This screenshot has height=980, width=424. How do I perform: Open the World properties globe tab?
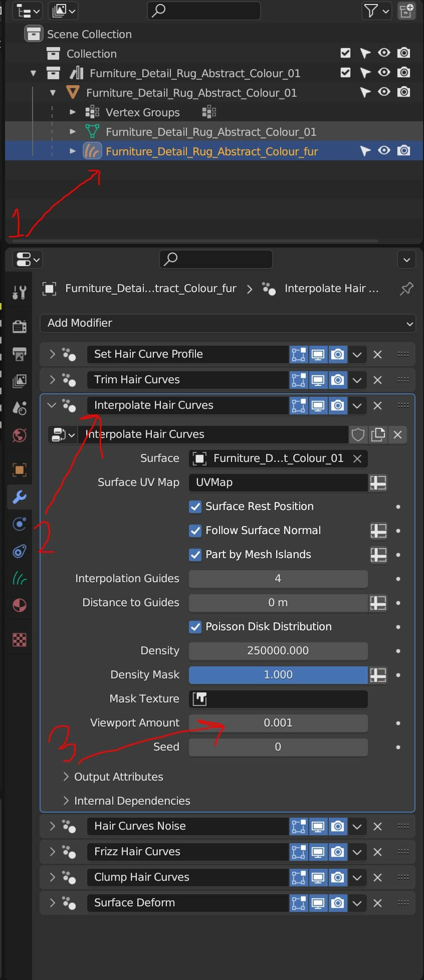coord(19,435)
